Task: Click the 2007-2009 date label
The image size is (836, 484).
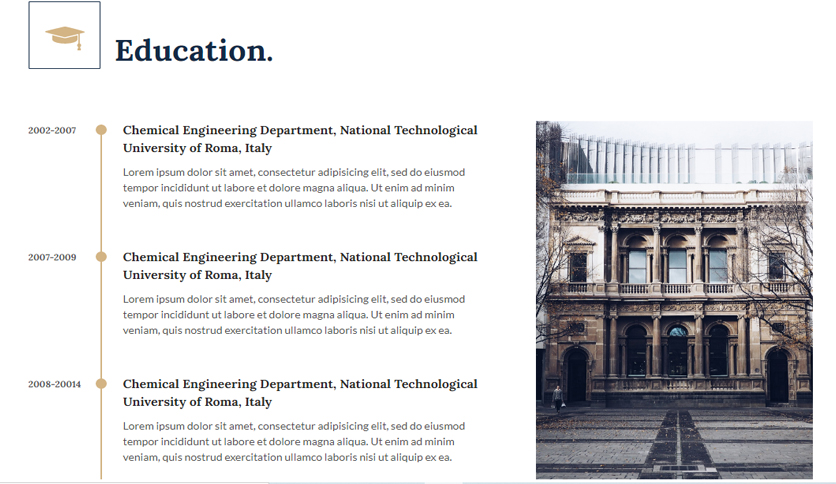Action: [x=52, y=257]
